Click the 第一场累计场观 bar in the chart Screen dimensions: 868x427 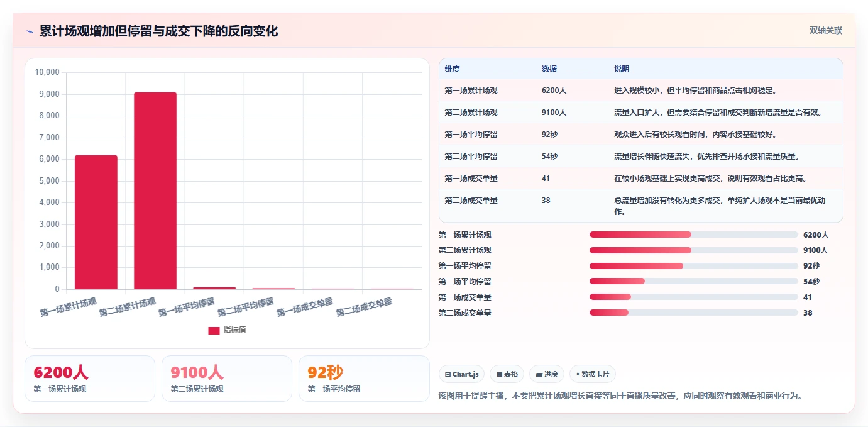(96, 222)
